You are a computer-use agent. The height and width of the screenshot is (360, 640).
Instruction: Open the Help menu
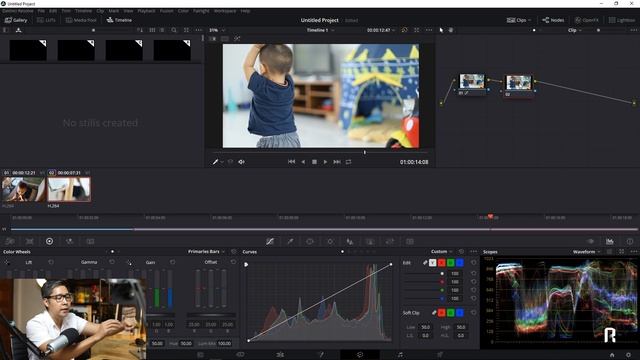click(x=245, y=11)
